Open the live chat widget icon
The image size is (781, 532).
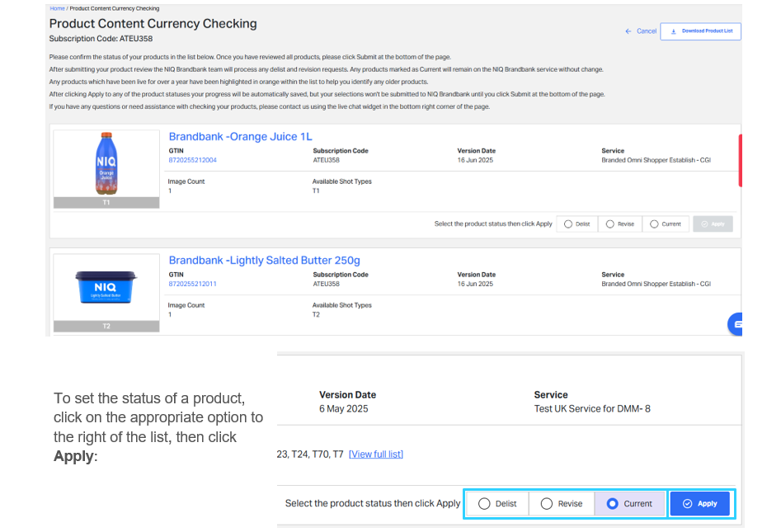[735, 324]
